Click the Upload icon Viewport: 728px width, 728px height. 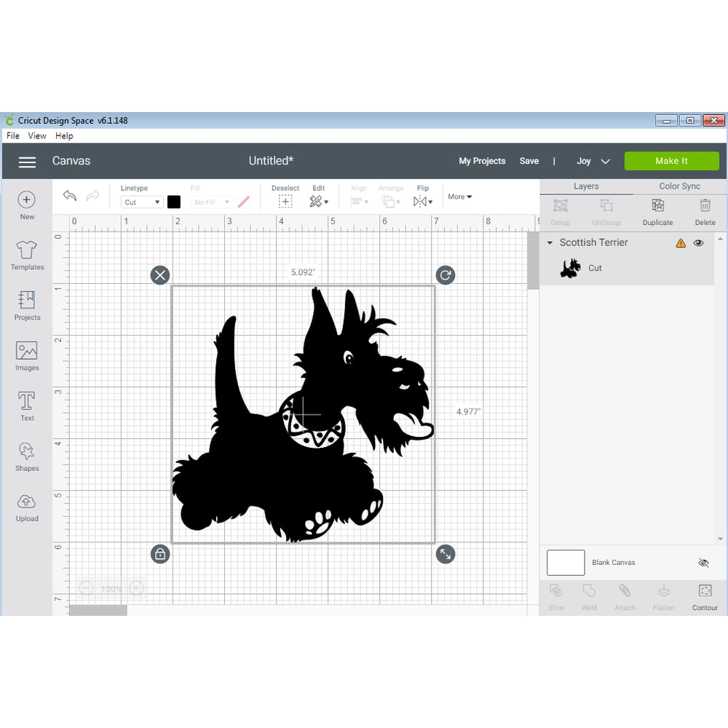[26, 505]
